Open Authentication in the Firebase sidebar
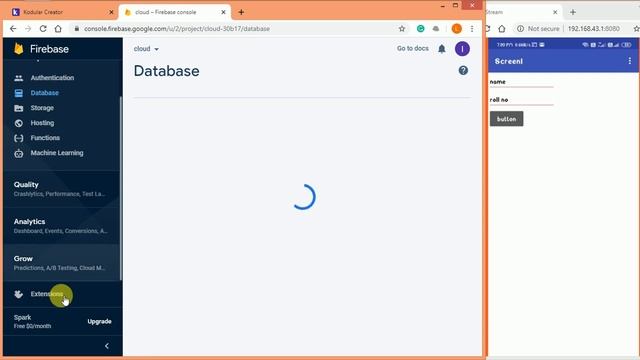The image size is (640, 360). point(52,78)
